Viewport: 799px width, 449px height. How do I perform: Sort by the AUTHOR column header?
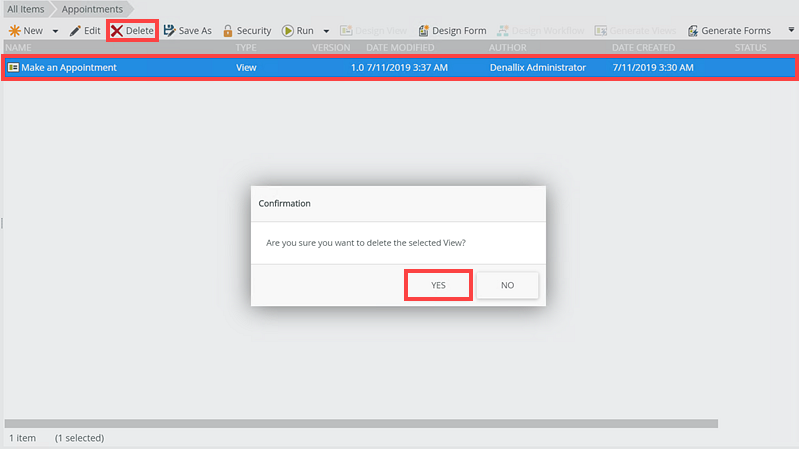click(508, 47)
